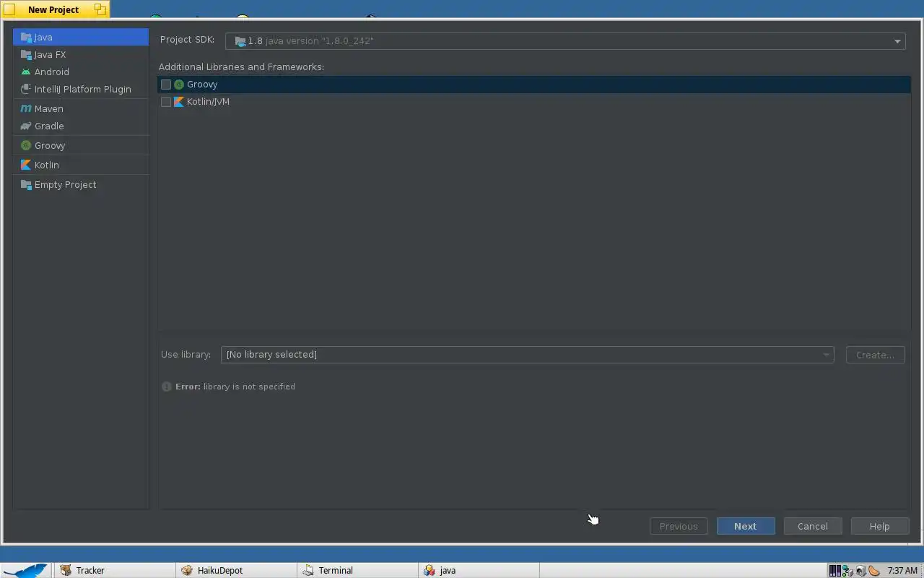The width and height of the screenshot is (924, 578).
Task: Click the New Project window tab icon
Action: pos(9,9)
